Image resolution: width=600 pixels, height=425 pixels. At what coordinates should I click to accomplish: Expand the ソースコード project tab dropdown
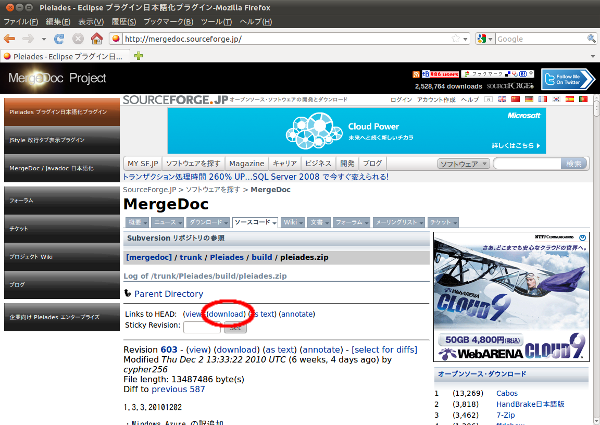[275, 223]
